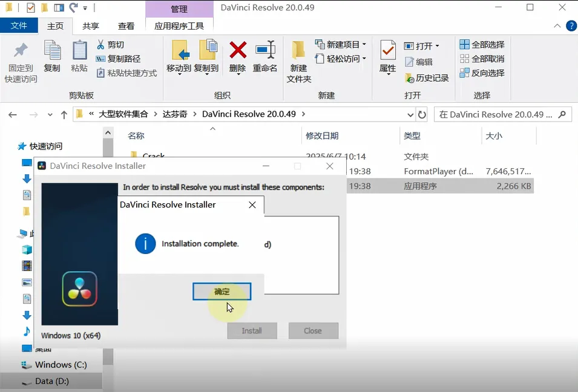Close the Installation complete message box
578x392 pixels.
(252, 205)
